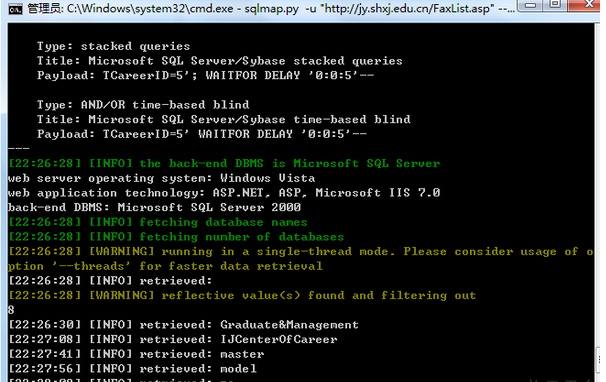Click the 'web application technology: ASP.NET, ASP' line
Image resolution: width=606 pixels, height=382 pixels.
(x=224, y=193)
